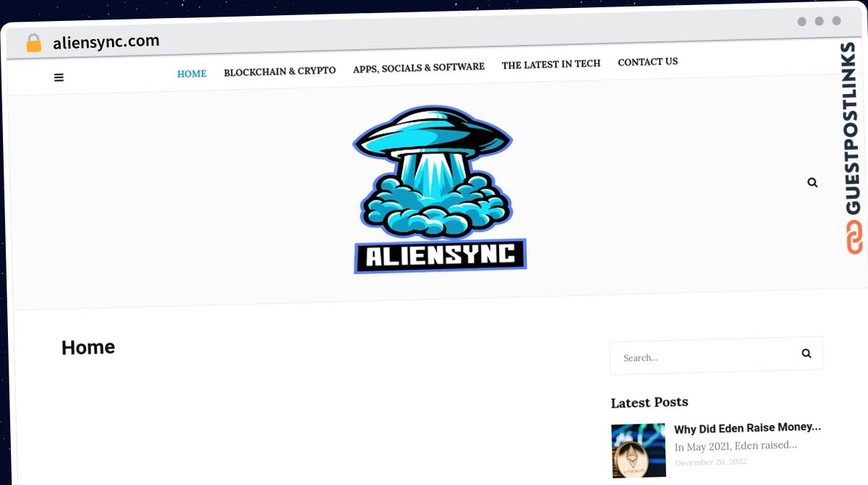The height and width of the screenshot is (485, 868).
Task: Open search via header magnifier icon
Action: click(812, 182)
